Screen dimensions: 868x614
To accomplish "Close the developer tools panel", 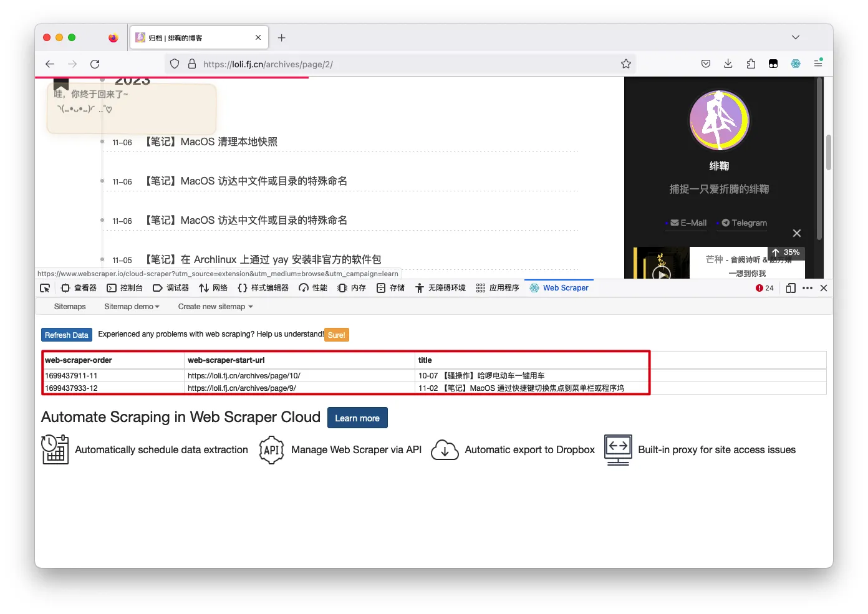I will click(x=824, y=288).
